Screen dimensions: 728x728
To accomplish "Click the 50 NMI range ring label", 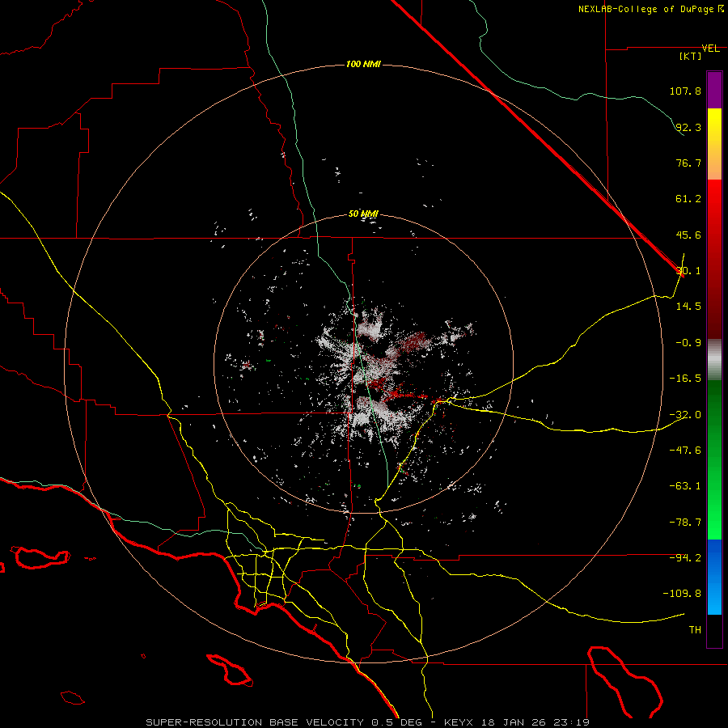I will [363, 214].
